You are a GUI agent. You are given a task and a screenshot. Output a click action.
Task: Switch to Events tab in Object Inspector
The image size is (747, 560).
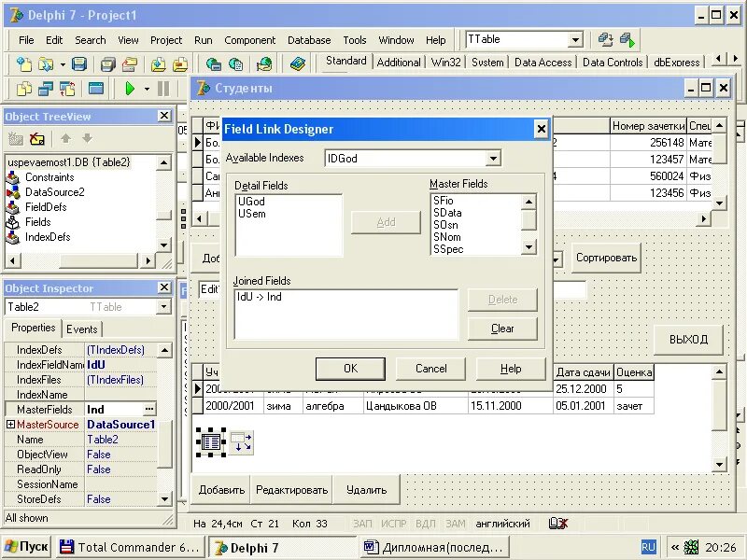82,329
